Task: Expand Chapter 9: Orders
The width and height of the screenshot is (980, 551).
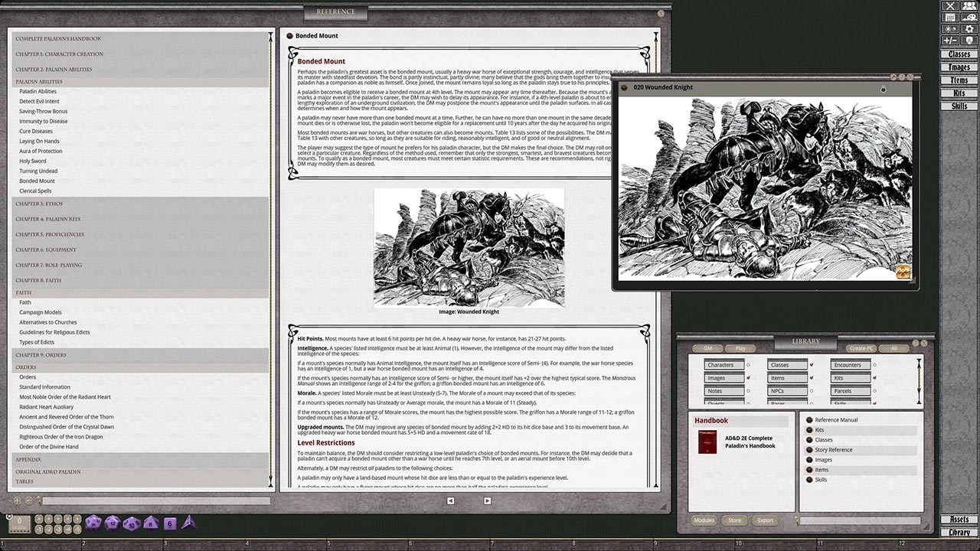Action: point(42,354)
